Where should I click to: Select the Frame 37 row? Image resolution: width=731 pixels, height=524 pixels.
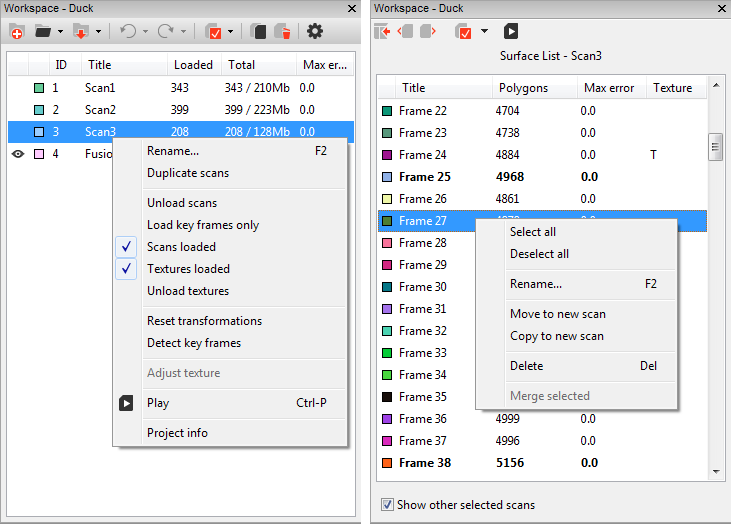coord(543,441)
